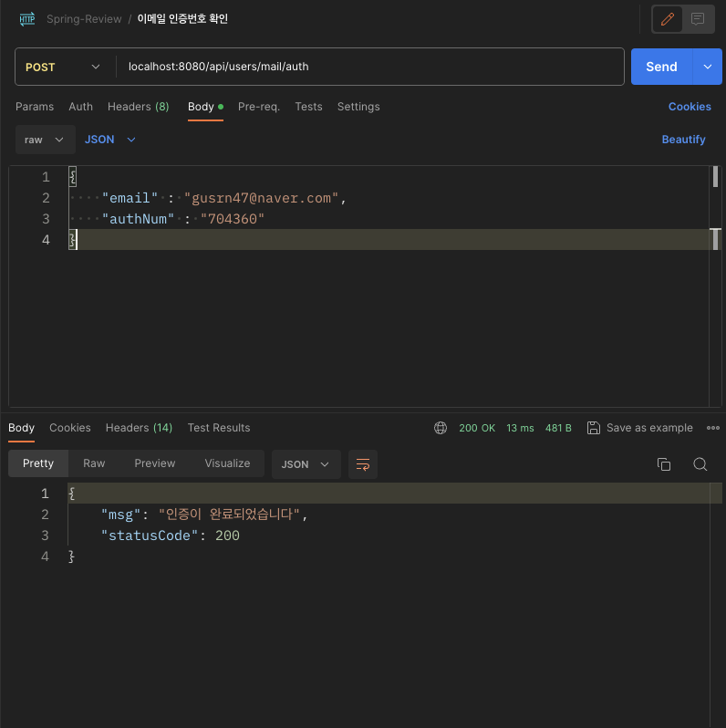This screenshot has width=726, height=728.
Task: Open the response Cookies tab
Action: point(70,428)
